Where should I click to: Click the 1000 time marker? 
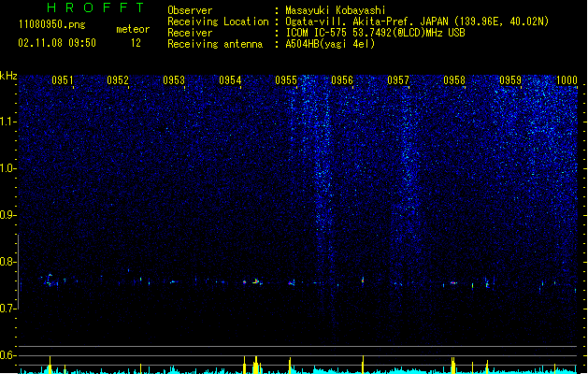(x=566, y=80)
